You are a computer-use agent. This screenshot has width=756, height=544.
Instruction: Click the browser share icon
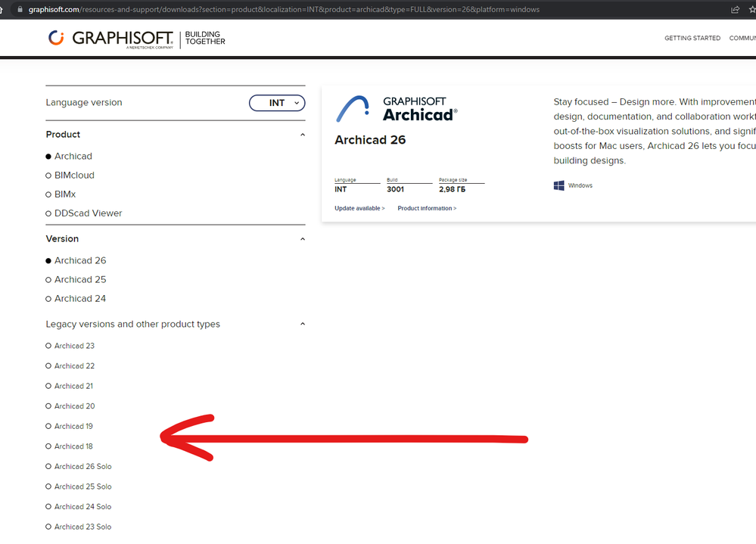coord(735,9)
